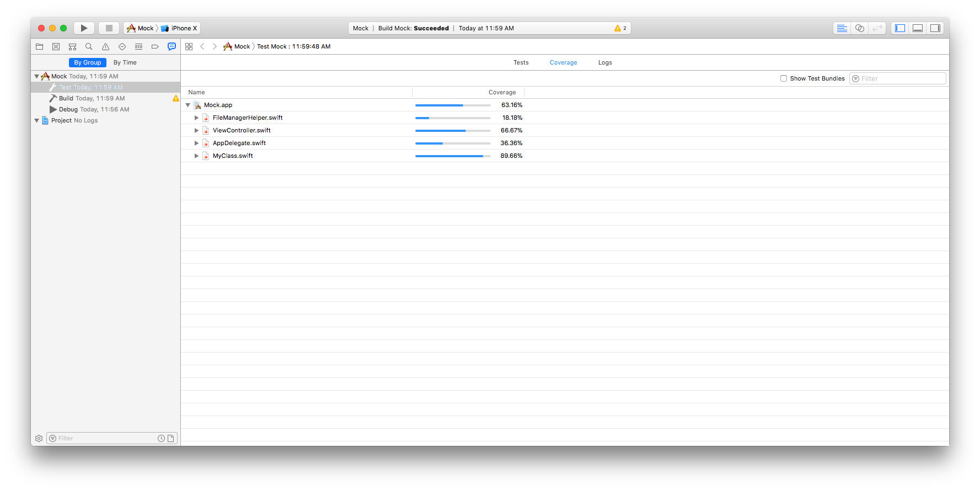Open the Breakpoint navigator

[x=156, y=47]
